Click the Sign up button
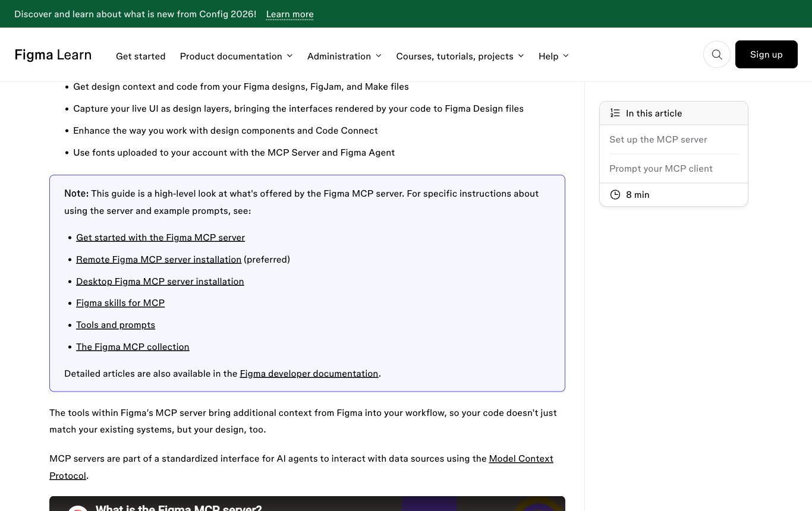The image size is (812, 511). click(x=766, y=54)
